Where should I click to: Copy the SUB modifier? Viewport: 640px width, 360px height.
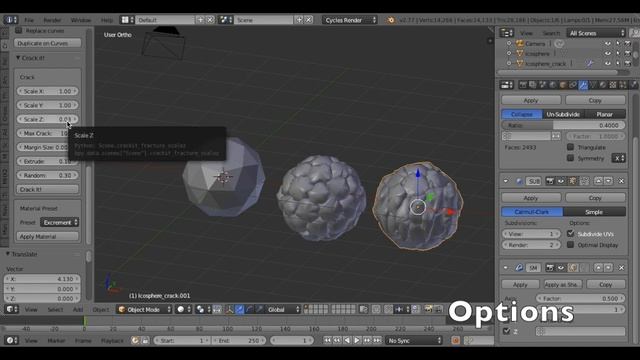pos(596,198)
